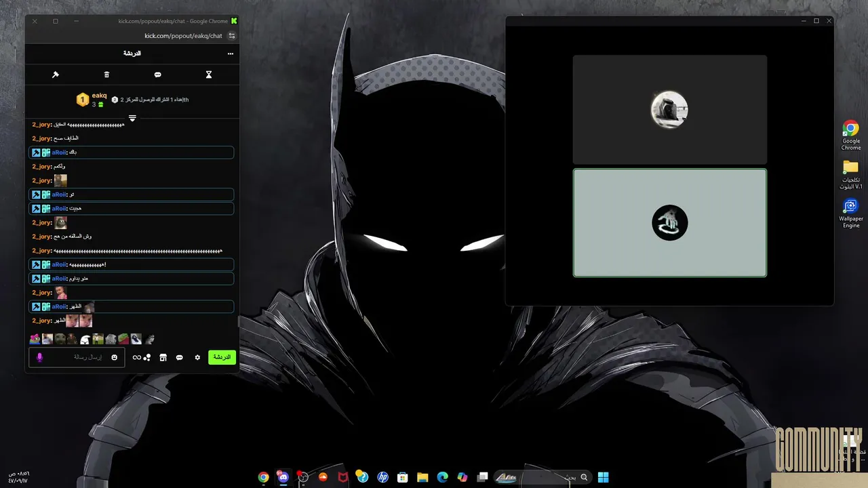Click the clock and date in system tray
Viewport: 868px width, 488px height.
pyautogui.click(x=18, y=477)
